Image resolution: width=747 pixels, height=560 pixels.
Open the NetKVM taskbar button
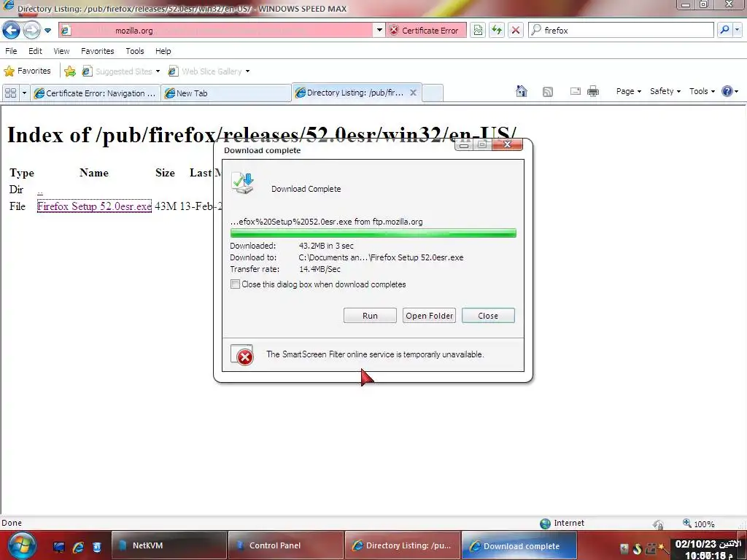point(169,545)
